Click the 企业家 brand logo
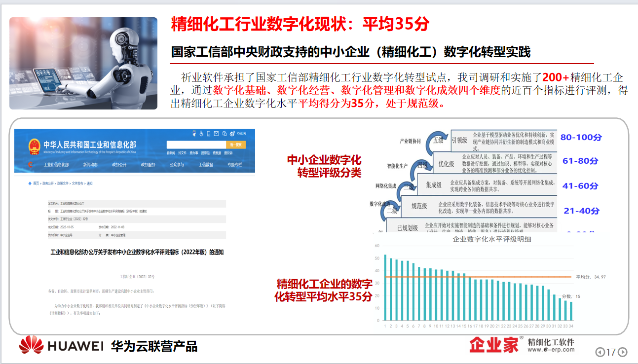Viewport: 638px width, 364px height. [x=493, y=344]
